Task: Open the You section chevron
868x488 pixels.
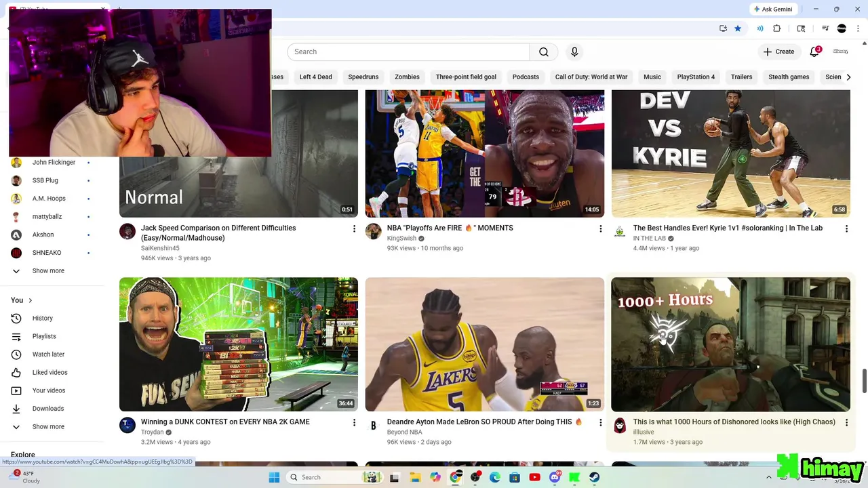Action: pos(30,300)
